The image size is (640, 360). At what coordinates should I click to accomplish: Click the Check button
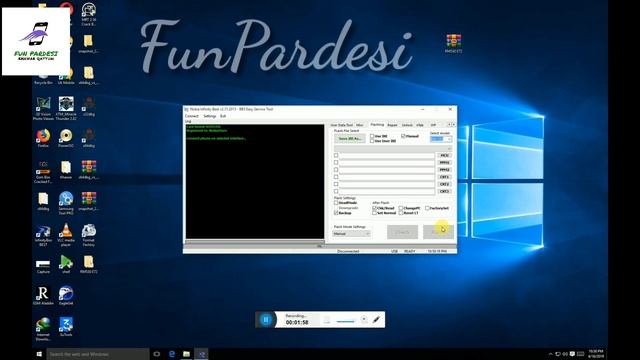click(402, 232)
